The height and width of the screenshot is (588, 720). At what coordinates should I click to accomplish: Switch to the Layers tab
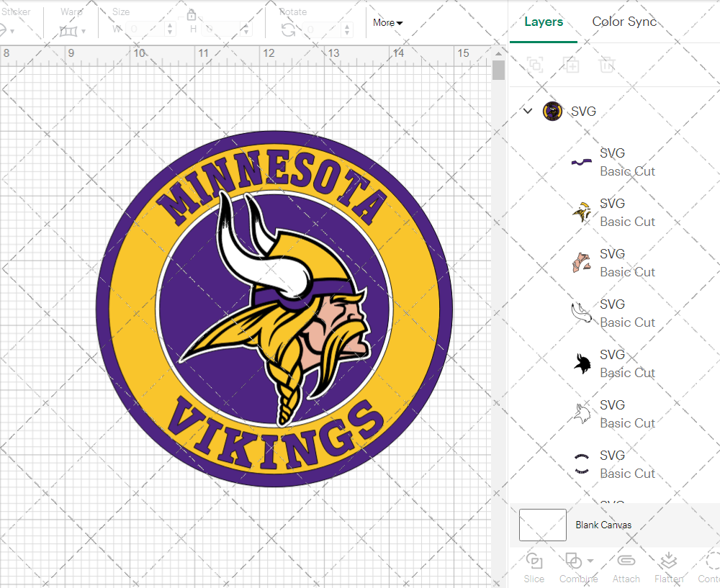point(544,22)
